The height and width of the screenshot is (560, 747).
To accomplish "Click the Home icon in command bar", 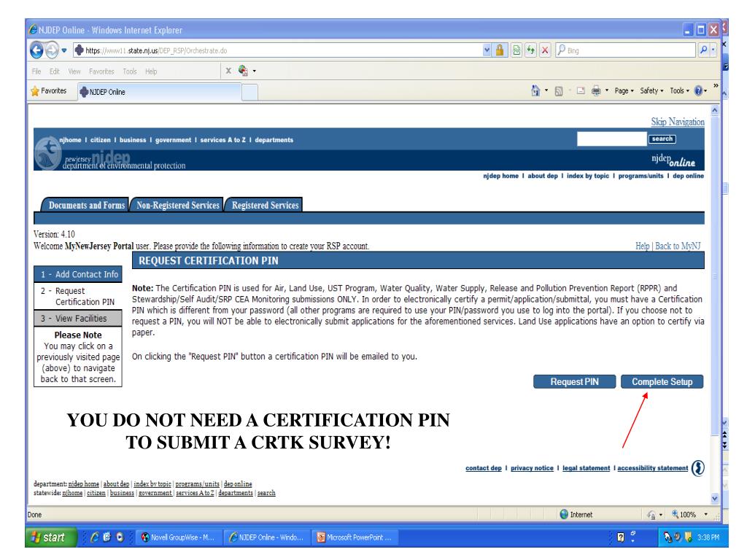I will [x=535, y=90].
